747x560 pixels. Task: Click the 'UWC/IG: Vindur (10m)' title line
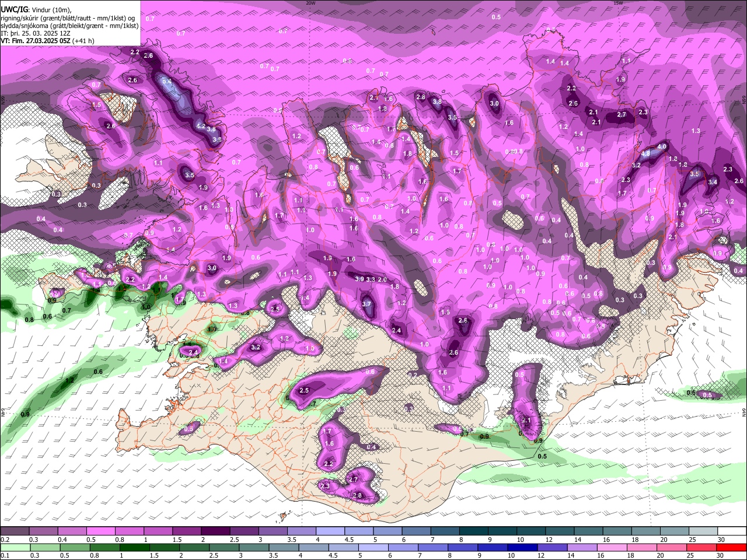(36, 10)
